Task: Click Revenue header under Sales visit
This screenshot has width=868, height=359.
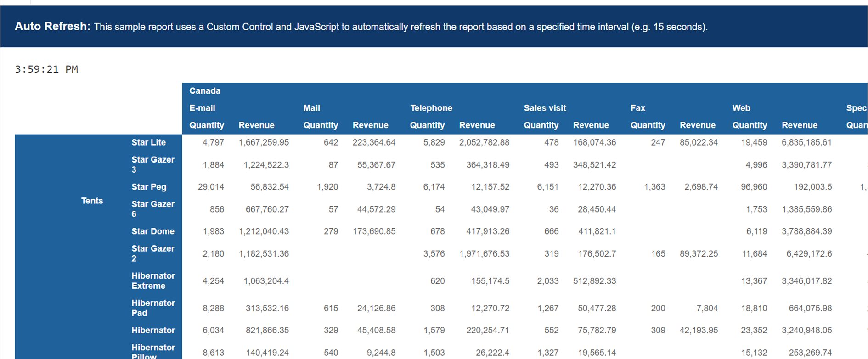Action: click(591, 125)
